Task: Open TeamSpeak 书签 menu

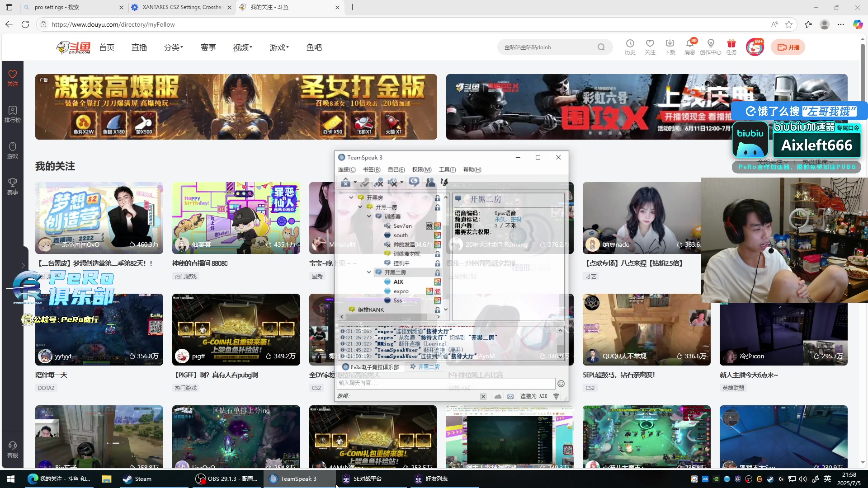Action: pyautogui.click(x=372, y=169)
